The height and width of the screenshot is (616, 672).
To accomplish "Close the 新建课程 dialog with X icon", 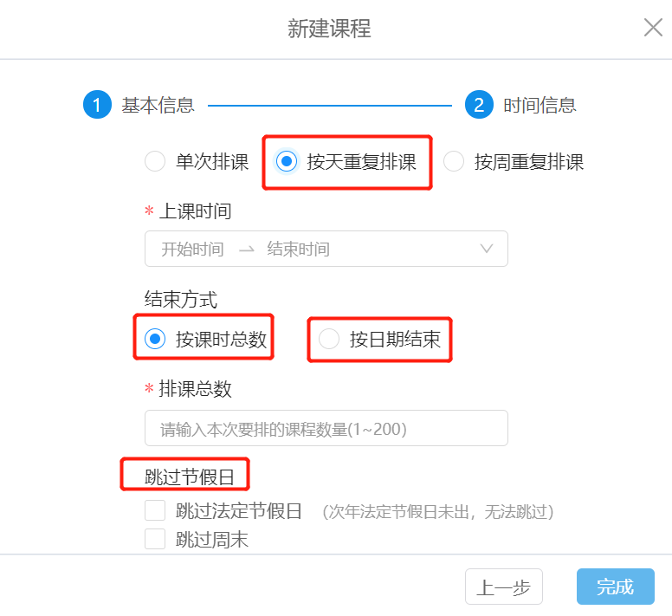I will (653, 28).
